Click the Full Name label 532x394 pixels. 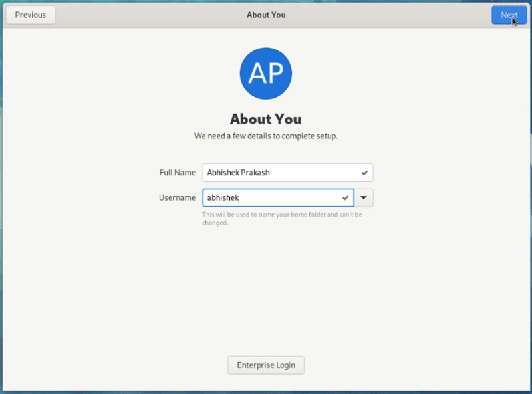[x=178, y=173]
